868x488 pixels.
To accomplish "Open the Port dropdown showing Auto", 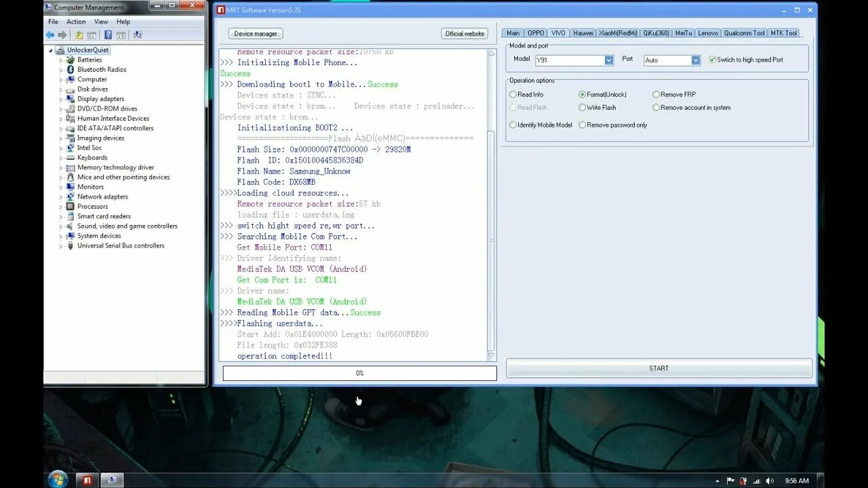I will [x=696, y=60].
